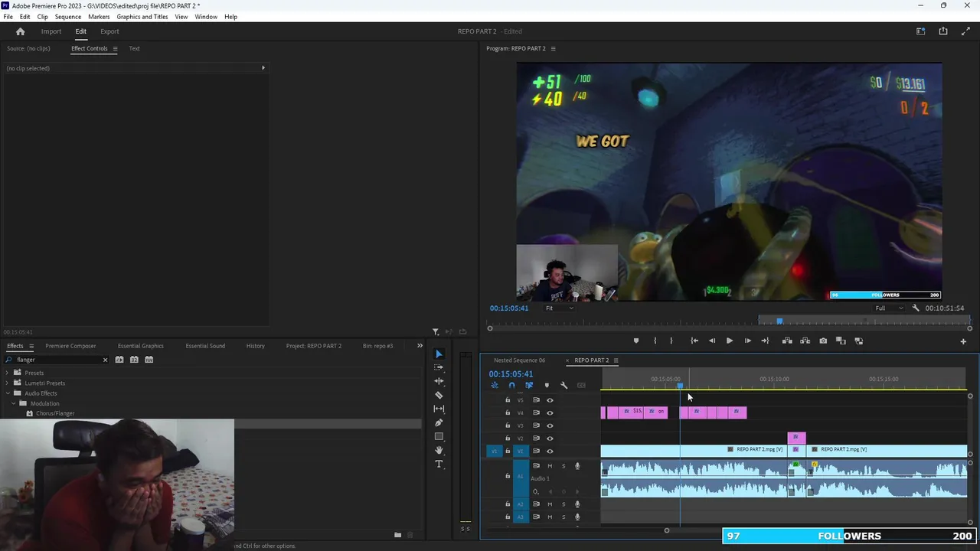Toggle V1 track output eye

click(550, 451)
